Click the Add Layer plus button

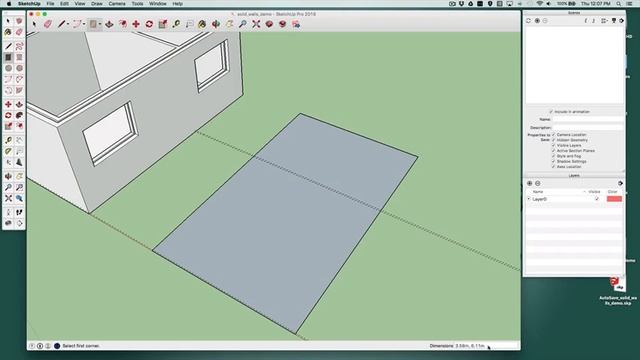pos(530,183)
